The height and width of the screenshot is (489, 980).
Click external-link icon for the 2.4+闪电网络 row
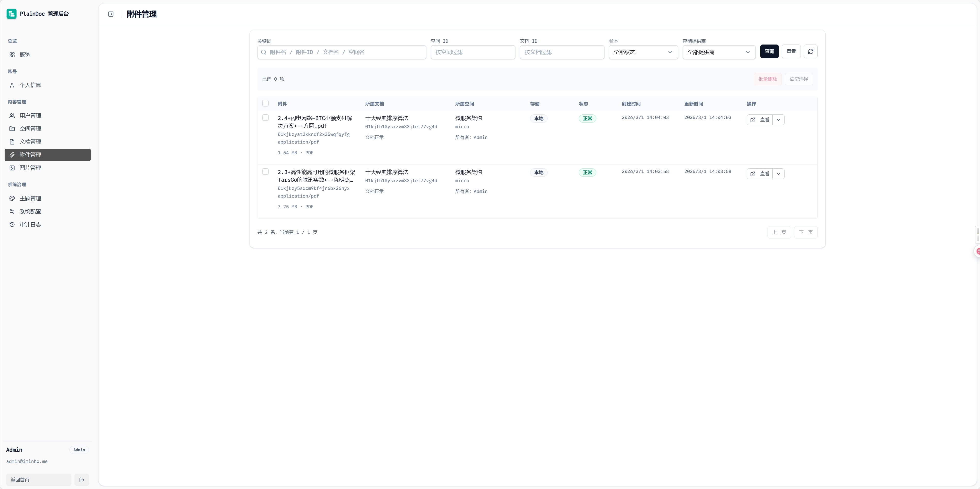click(752, 120)
